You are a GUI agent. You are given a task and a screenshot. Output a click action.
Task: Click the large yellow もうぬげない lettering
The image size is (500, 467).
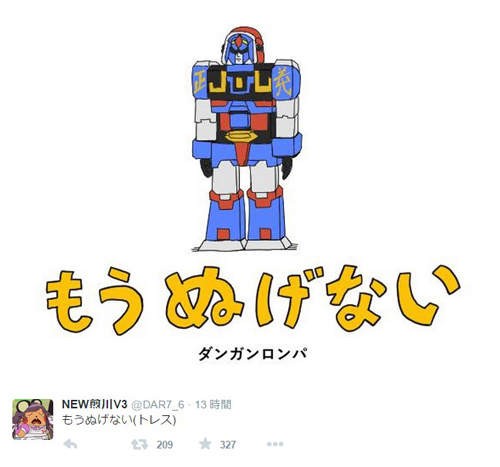pos(253,300)
